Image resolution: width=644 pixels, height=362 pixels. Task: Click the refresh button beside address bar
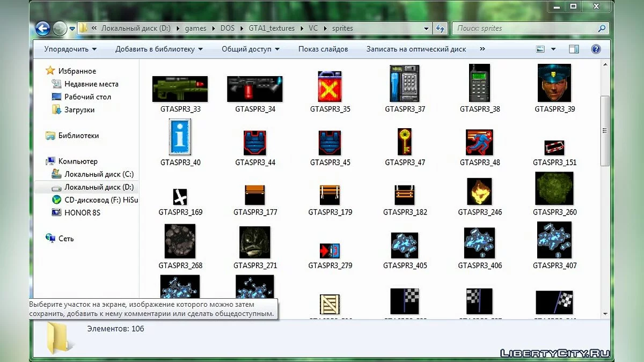click(x=441, y=28)
